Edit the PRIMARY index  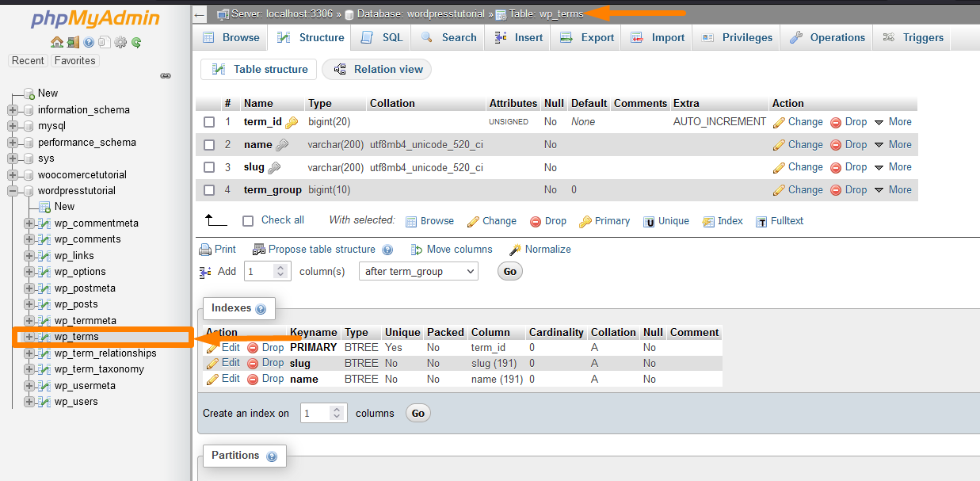coord(223,347)
